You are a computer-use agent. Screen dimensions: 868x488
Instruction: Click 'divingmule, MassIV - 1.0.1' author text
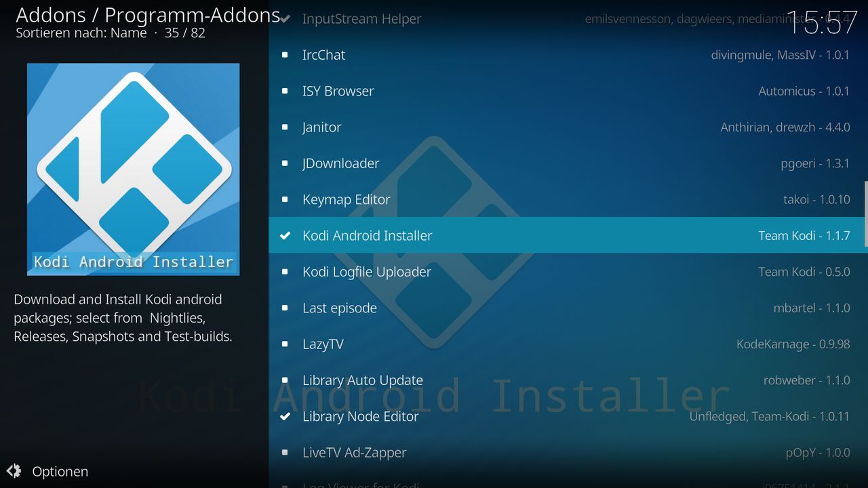(x=780, y=55)
